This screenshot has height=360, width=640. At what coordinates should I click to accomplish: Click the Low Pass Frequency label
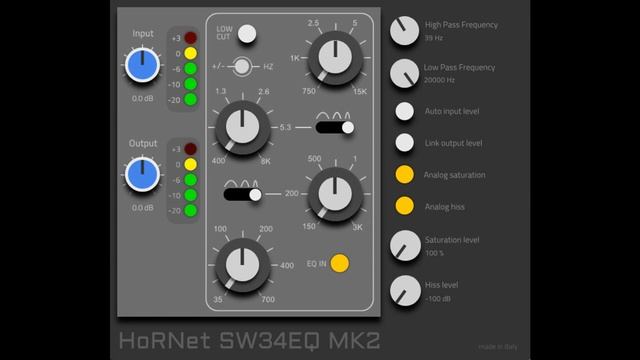[459, 67]
